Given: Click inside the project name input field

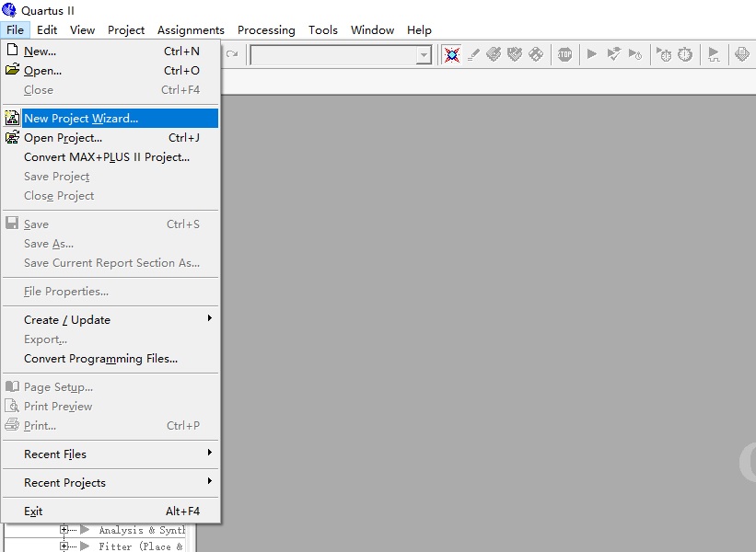Looking at the screenshot, I should [333, 55].
